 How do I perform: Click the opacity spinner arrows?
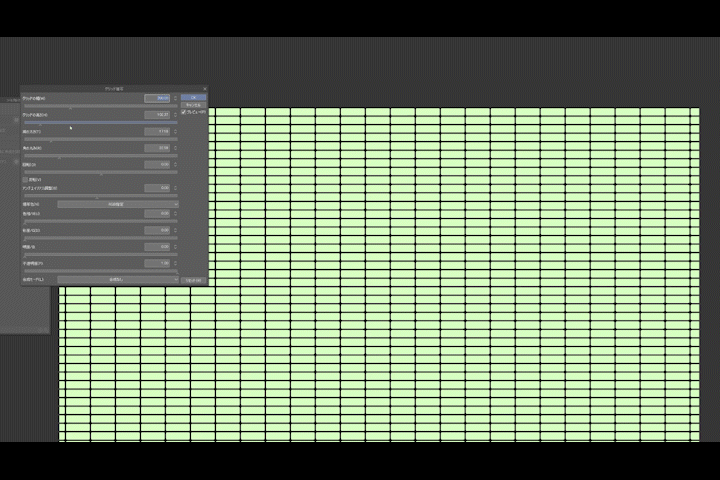(x=175, y=263)
